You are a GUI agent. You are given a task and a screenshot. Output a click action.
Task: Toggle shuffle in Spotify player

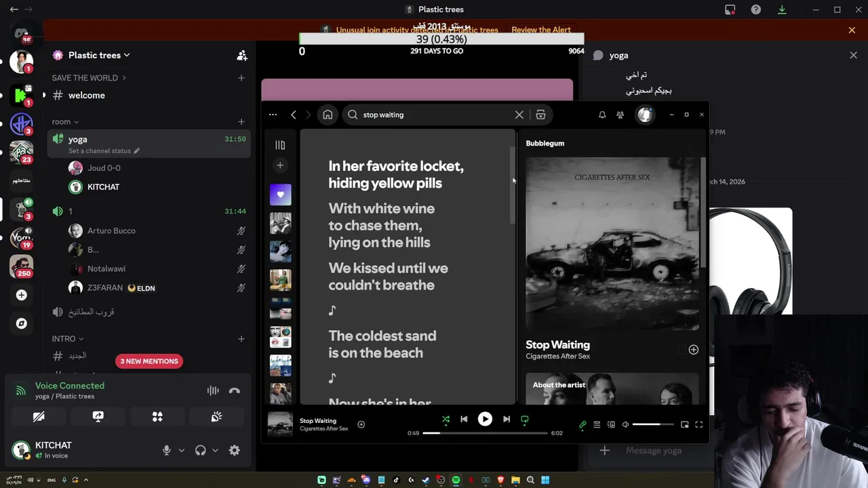(x=446, y=420)
